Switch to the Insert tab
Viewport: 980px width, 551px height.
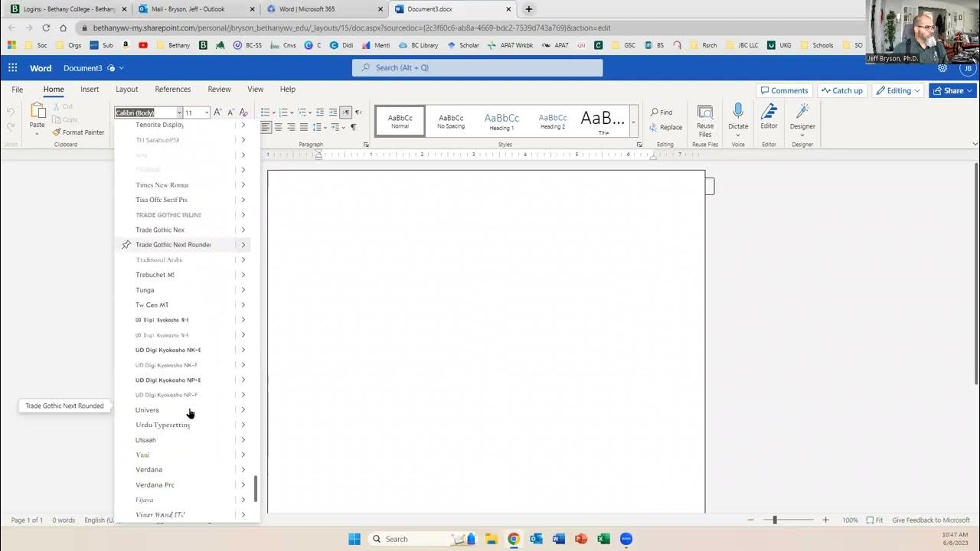pos(90,90)
